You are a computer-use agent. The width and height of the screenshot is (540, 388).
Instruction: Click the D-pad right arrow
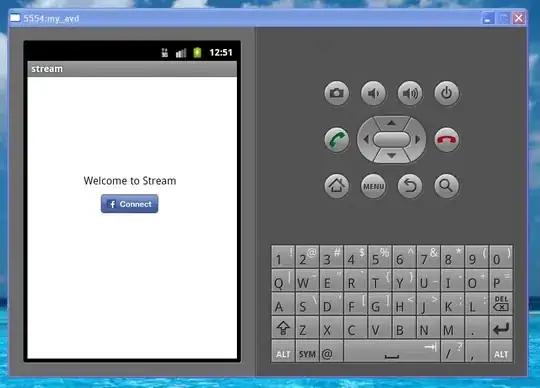(x=417, y=139)
